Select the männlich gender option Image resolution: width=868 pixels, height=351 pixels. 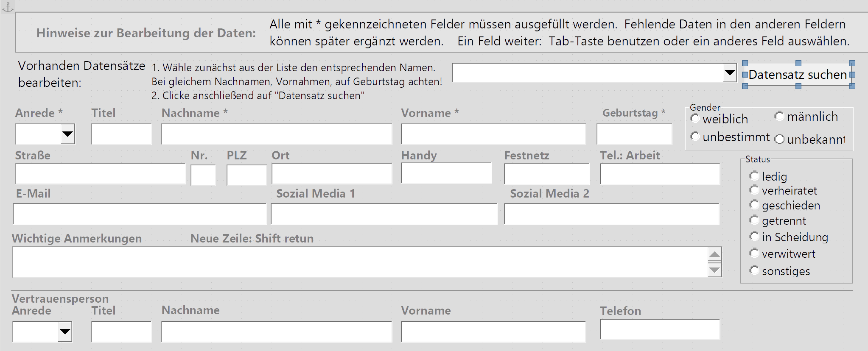pyautogui.click(x=779, y=116)
